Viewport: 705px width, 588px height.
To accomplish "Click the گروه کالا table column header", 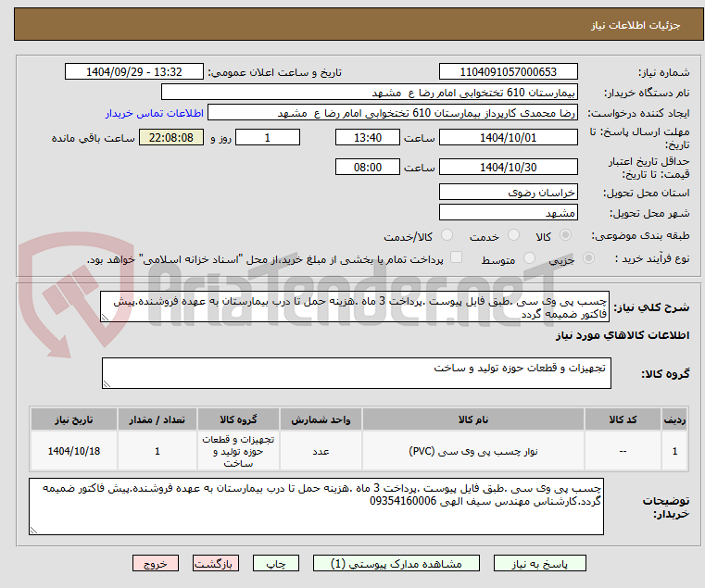I will pos(238,419).
